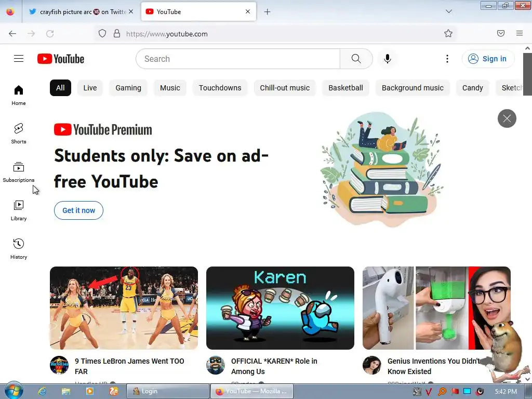Click 'Genius Inventions You Didn't Know Existed' title

(x=434, y=366)
